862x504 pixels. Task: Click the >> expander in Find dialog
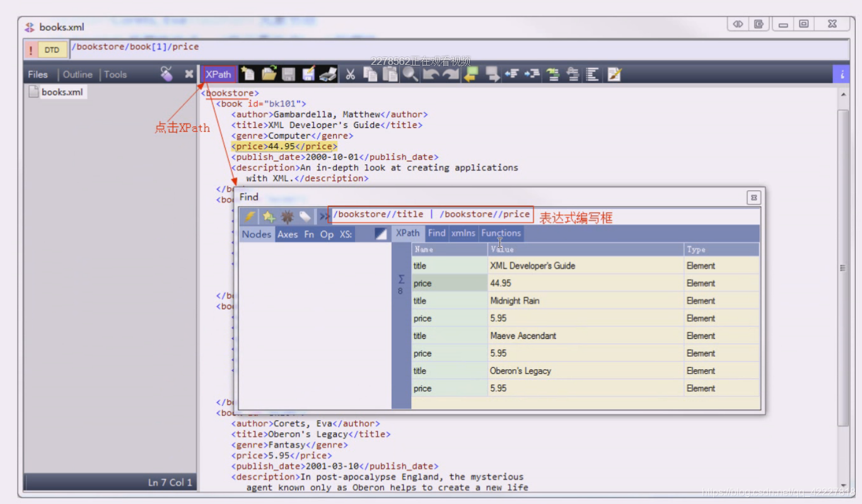(323, 217)
